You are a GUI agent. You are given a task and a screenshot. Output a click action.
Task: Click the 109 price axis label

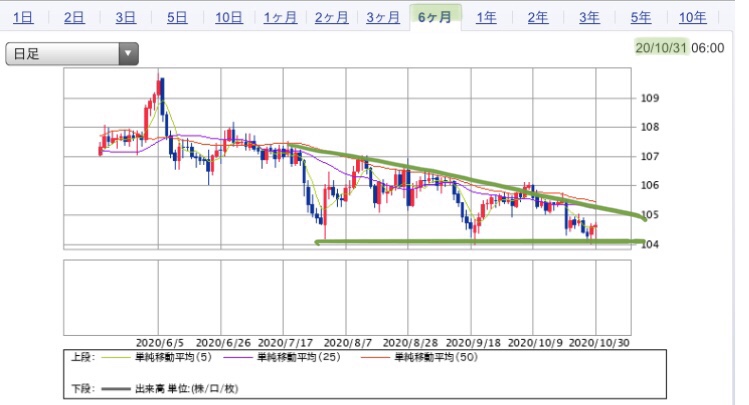650,98
